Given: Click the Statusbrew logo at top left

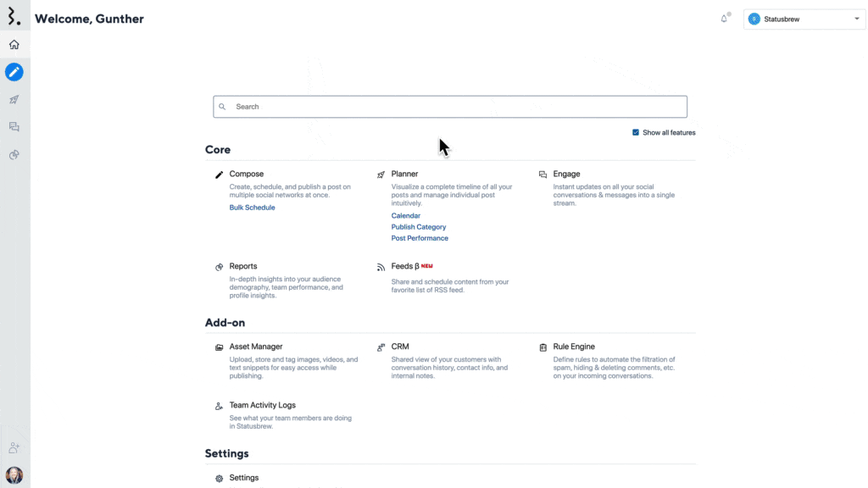Looking at the screenshot, I should (x=14, y=14).
